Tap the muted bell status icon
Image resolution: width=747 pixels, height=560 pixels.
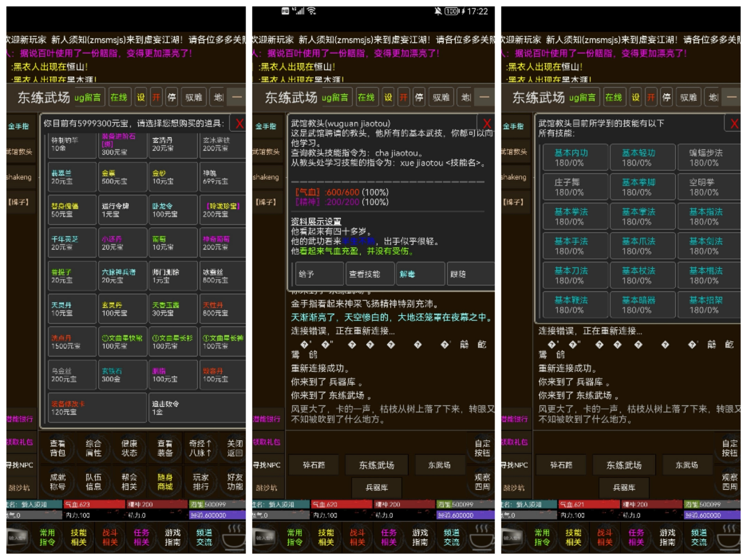point(438,11)
